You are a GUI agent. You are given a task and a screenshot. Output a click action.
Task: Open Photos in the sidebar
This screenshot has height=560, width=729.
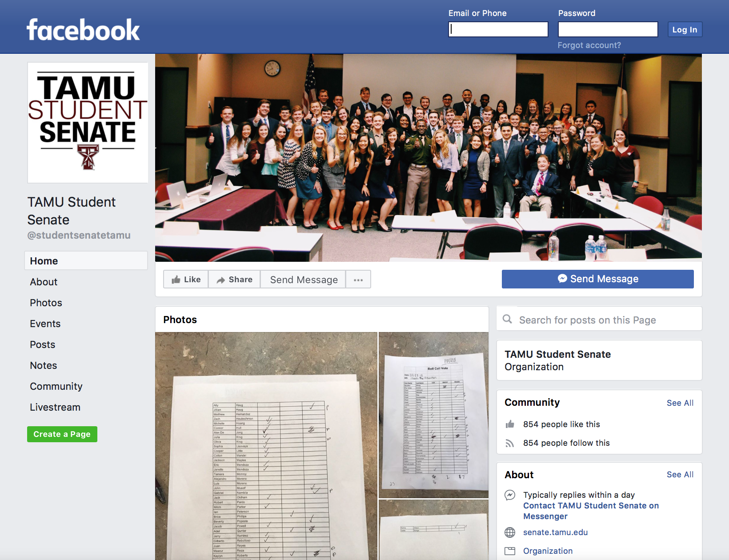point(46,303)
